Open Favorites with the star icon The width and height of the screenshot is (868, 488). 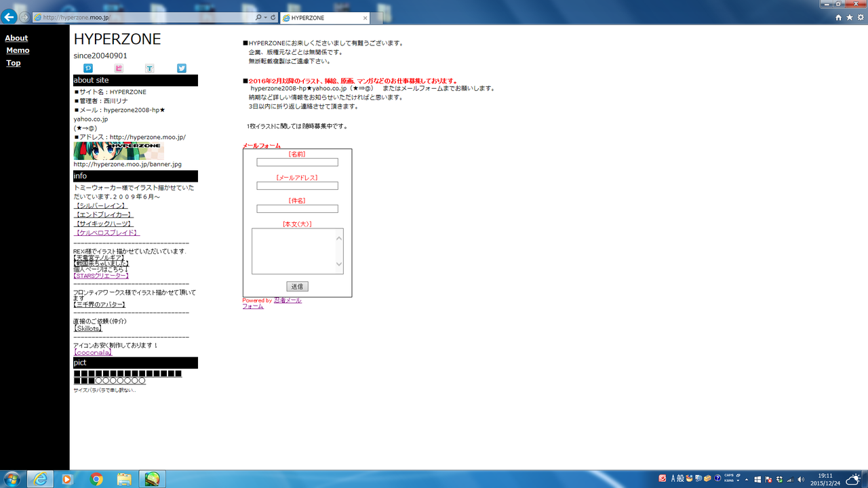[x=849, y=18]
